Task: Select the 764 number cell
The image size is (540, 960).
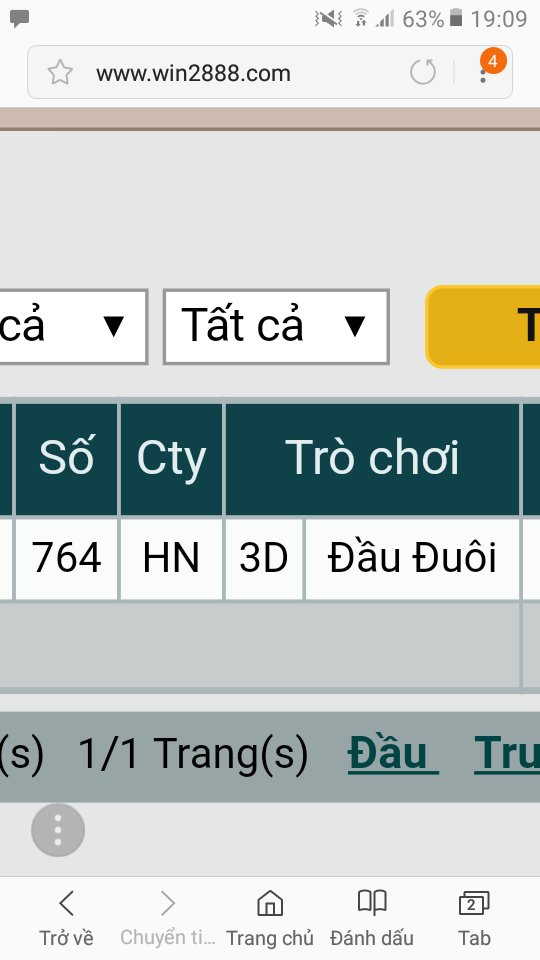Action: pos(66,558)
